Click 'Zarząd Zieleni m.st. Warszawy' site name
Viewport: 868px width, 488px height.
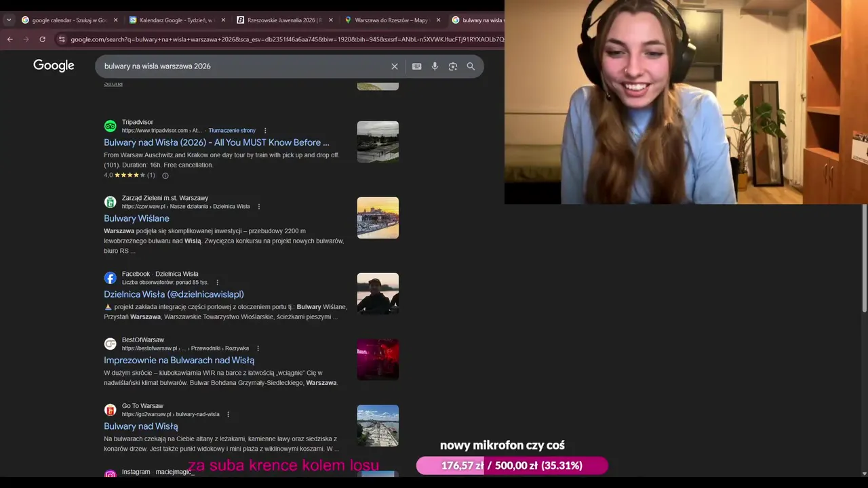pos(165,198)
